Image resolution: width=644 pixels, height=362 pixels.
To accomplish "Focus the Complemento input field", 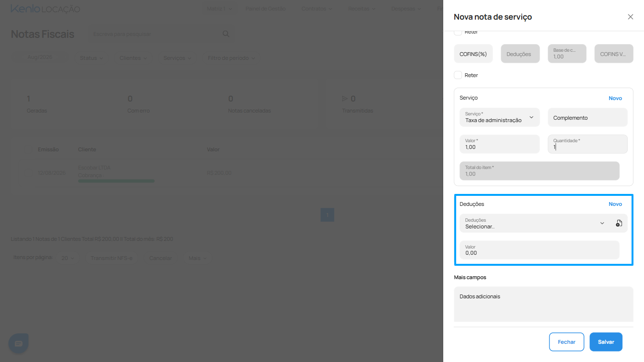I will 587,117.
